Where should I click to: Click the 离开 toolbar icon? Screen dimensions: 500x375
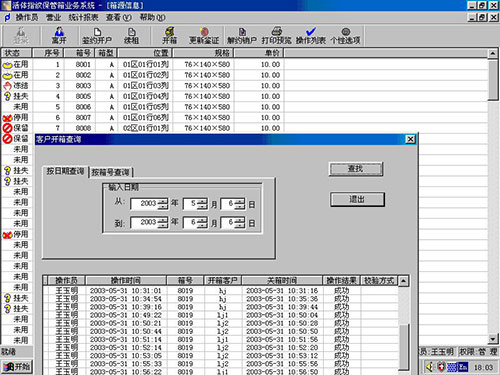pos(59,36)
